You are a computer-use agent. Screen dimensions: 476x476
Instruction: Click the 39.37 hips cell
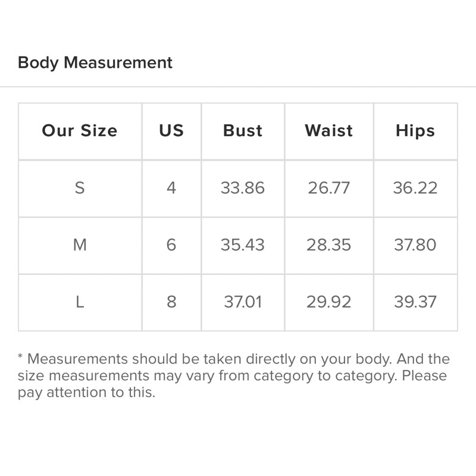click(415, 302)
